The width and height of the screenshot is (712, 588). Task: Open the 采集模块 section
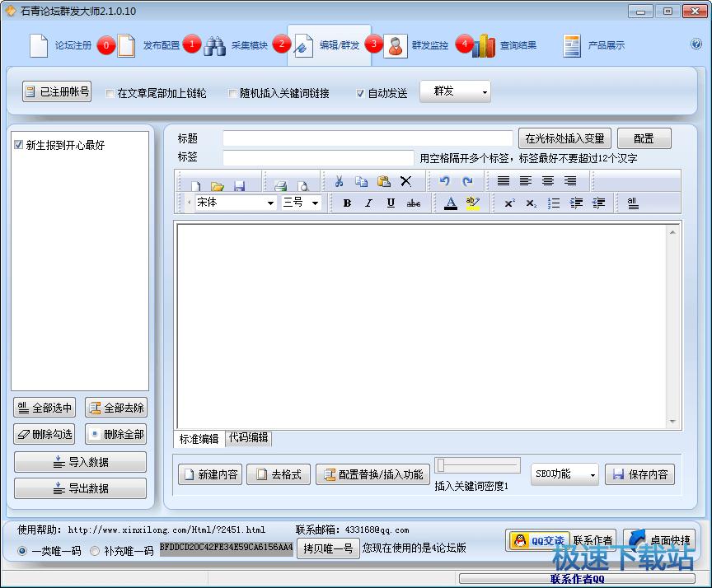237,45
